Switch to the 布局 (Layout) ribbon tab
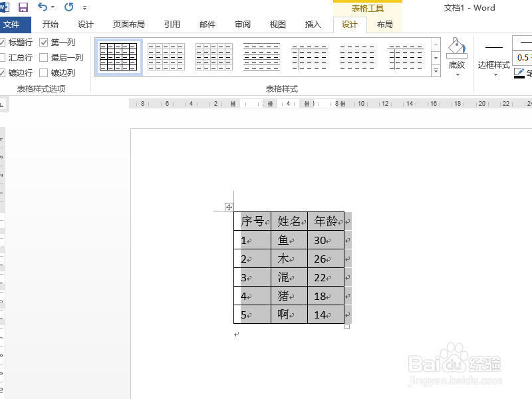 point(385,25)
